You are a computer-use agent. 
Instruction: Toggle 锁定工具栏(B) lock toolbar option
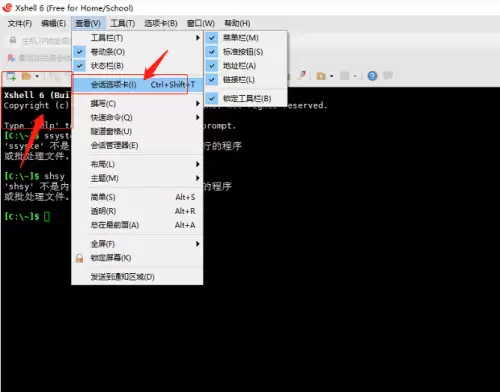click(x=246, y=98)
